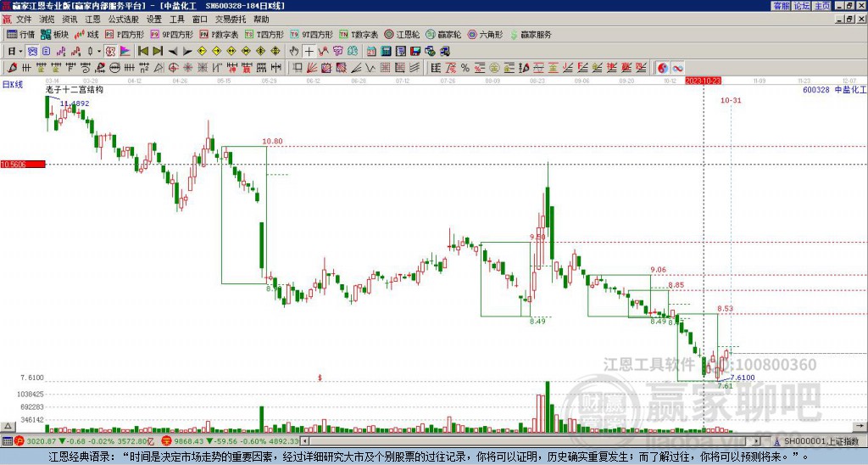Jump to last bar with green skip-forward icon
The width and height of the screenshot is (868, 465).
158,51
